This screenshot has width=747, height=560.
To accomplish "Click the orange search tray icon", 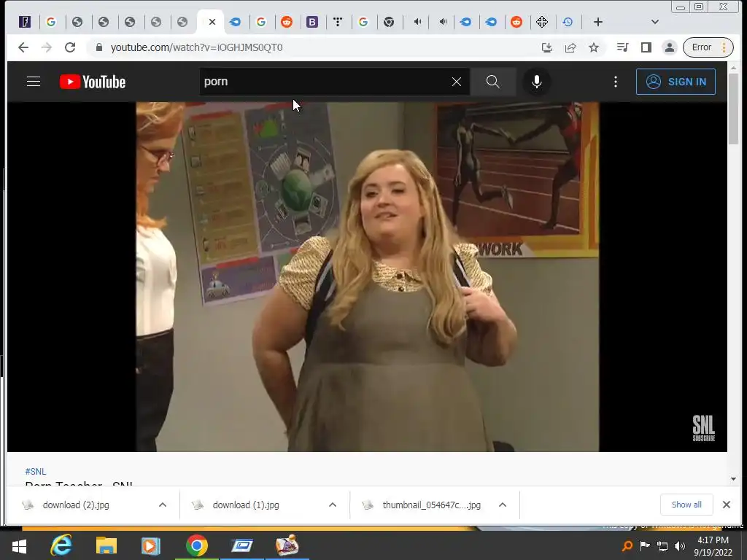I will click(x=627, y=545).
